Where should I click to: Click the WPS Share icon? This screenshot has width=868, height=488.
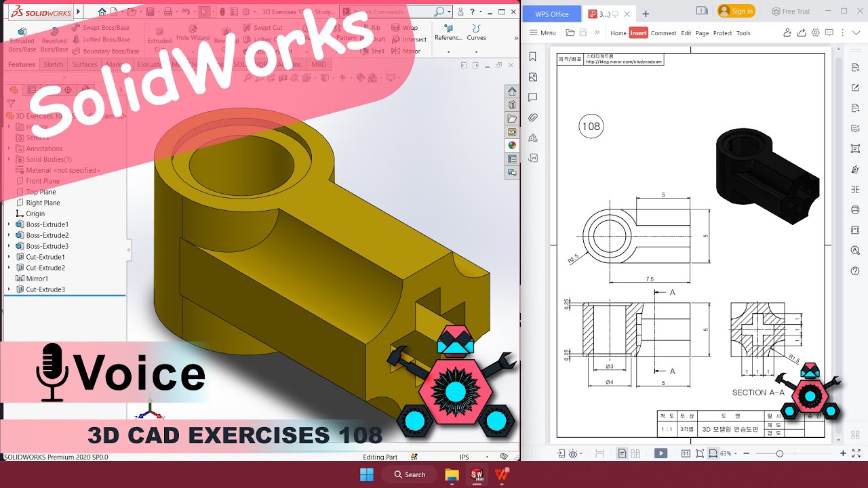802,33
